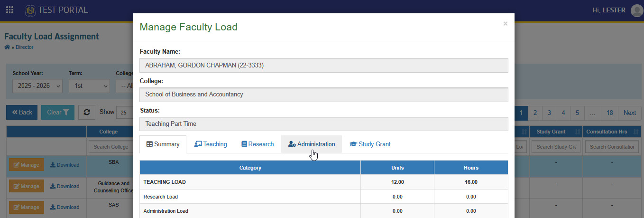Click the Search Study Grant field
This screenshot has height=218, width=644.
(556, 147)
